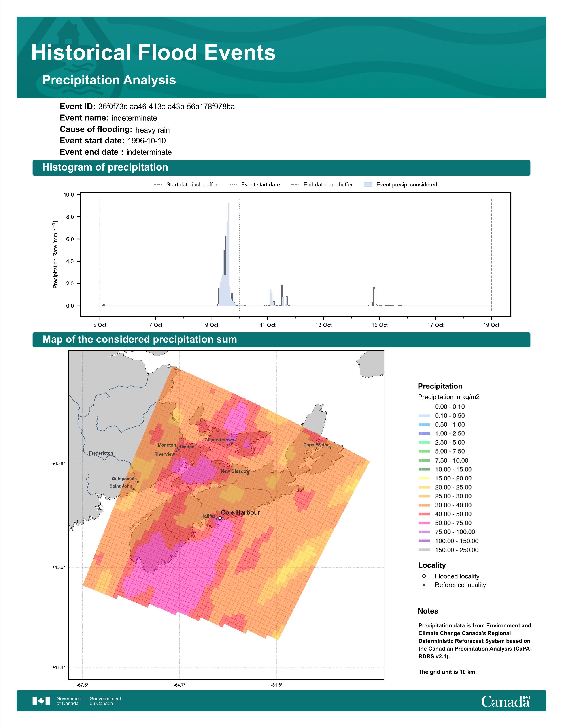Click the 0.50 - 1.00 legend color swatch
The width and height of the screenshot is (563, 728).
pyautogui.click(x=424, y=425)
